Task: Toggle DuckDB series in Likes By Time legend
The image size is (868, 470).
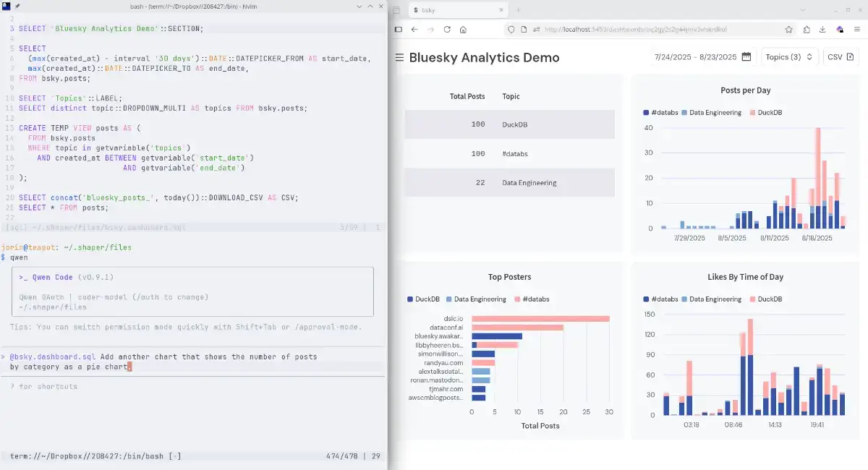Action: [765, 299]
